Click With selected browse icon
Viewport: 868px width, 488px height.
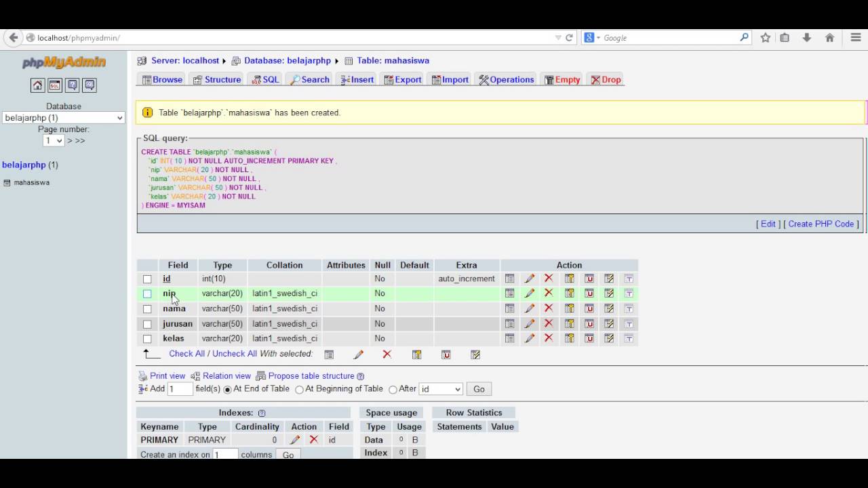click(x=329, y=354)
